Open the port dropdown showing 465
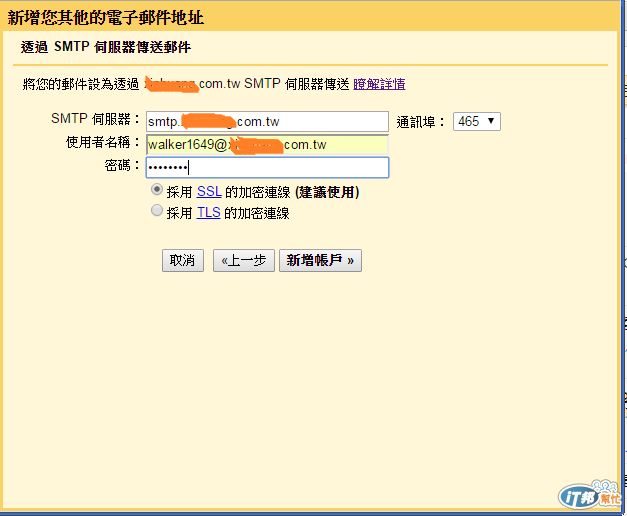This screenshot has height=516, width=627. pos(477,121)
